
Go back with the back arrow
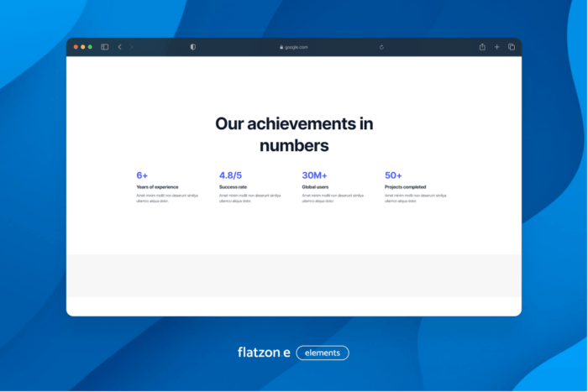pos(119,47)
